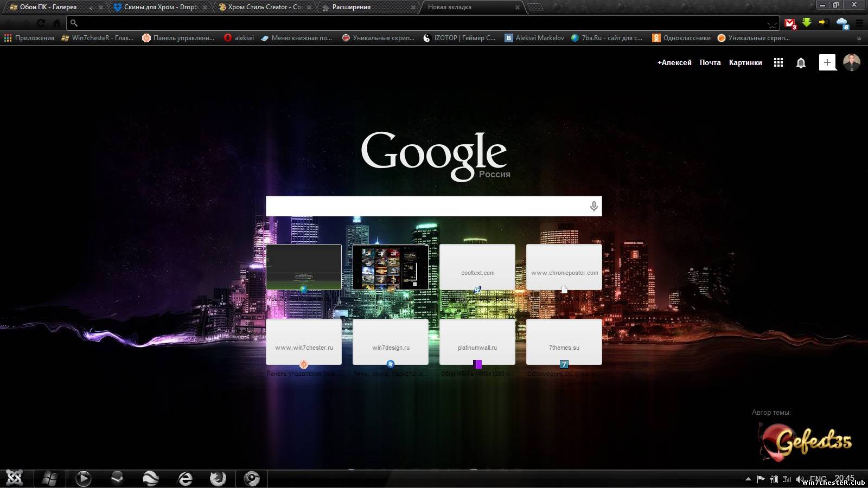Open Google Earth taskbar icon
The image size is (868, 488).
click(151, 478)
